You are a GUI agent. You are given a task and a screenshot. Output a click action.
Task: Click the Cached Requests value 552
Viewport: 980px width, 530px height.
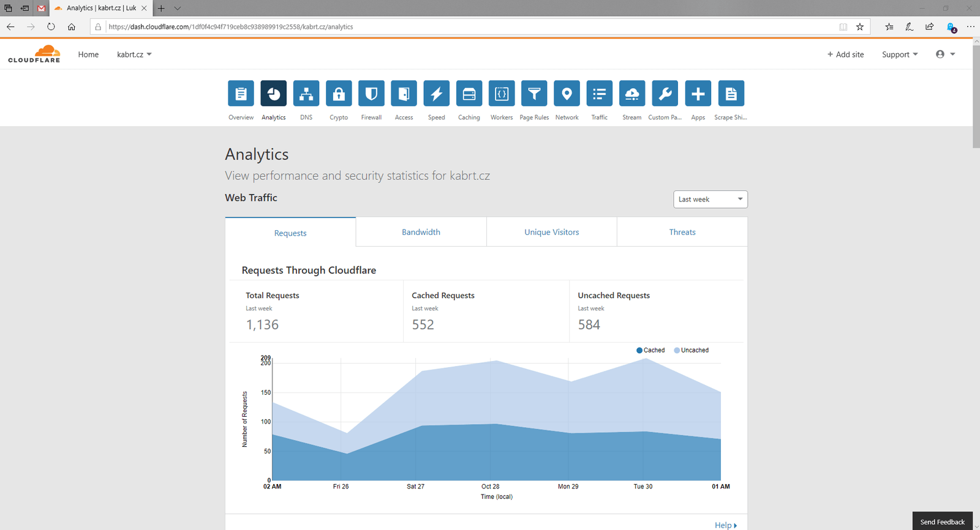pos(423,325)
